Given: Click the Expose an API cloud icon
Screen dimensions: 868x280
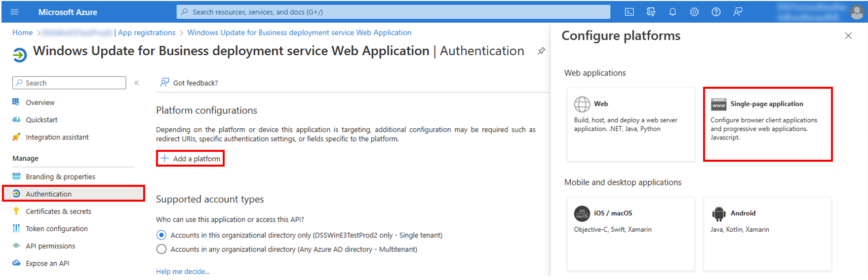Looking at the screenshot, I should 16,263.
